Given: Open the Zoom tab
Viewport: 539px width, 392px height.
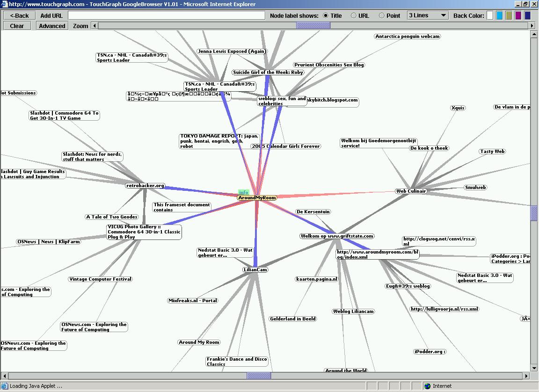Looking at the screenshot, I should 80,26.
